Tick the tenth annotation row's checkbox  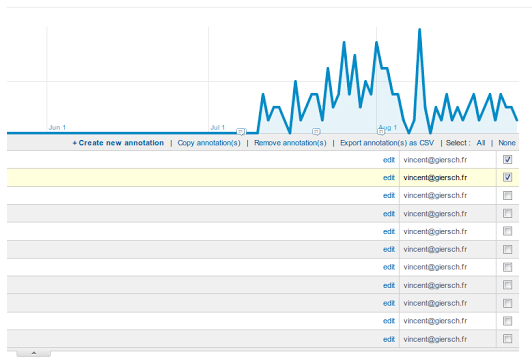507,321
